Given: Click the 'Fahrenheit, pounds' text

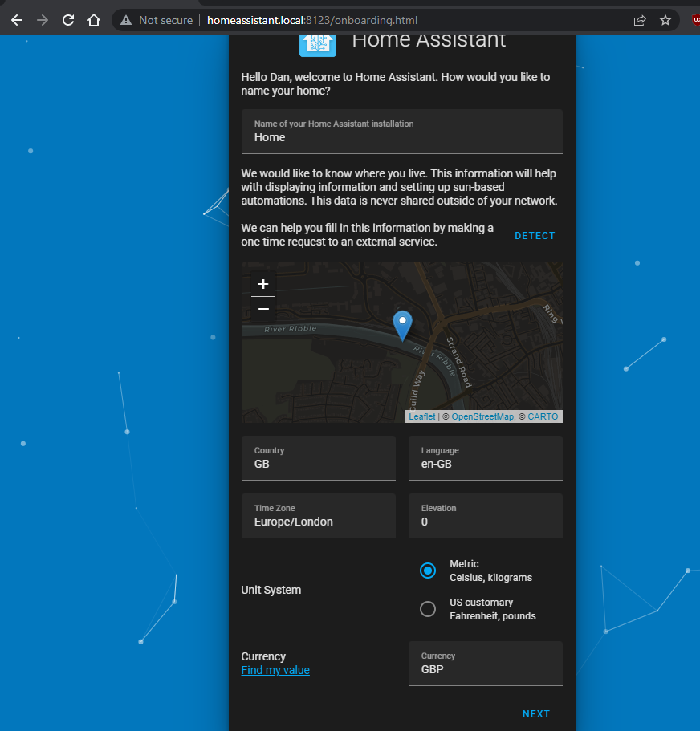Looking at the screenshot, I should coord(492,616).
